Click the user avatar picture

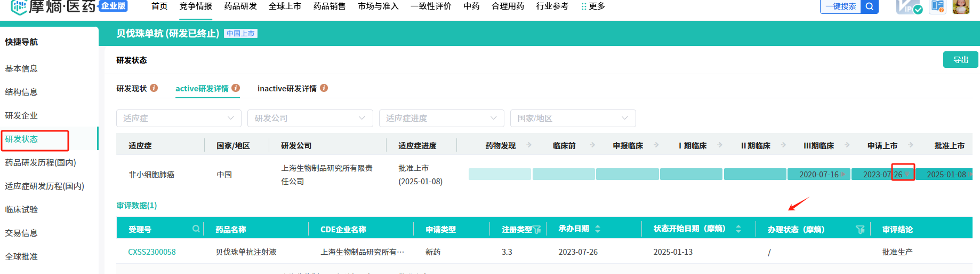point(961,6)
